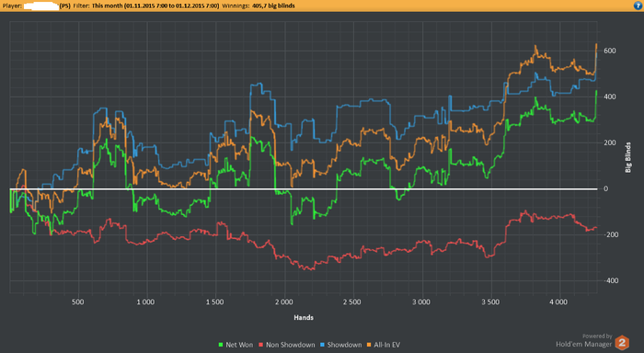Viewport: 644px width, 353px height.
Task: Click the 'Hands' x-axis title
Action: tap(304, 317)
